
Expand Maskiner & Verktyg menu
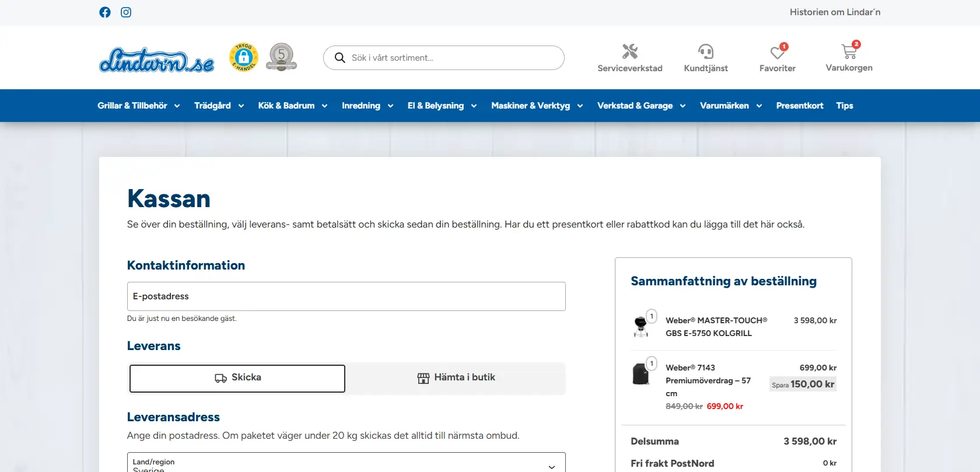pos(537,106)
